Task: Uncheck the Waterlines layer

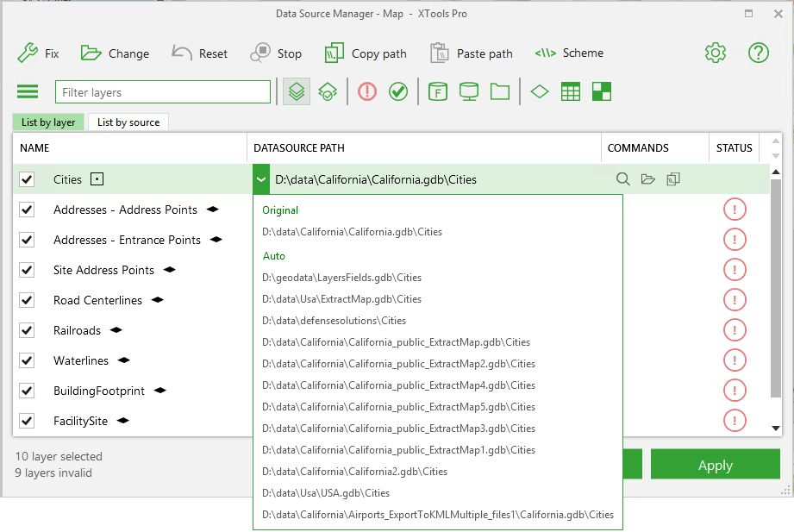Action: (26, 360)
